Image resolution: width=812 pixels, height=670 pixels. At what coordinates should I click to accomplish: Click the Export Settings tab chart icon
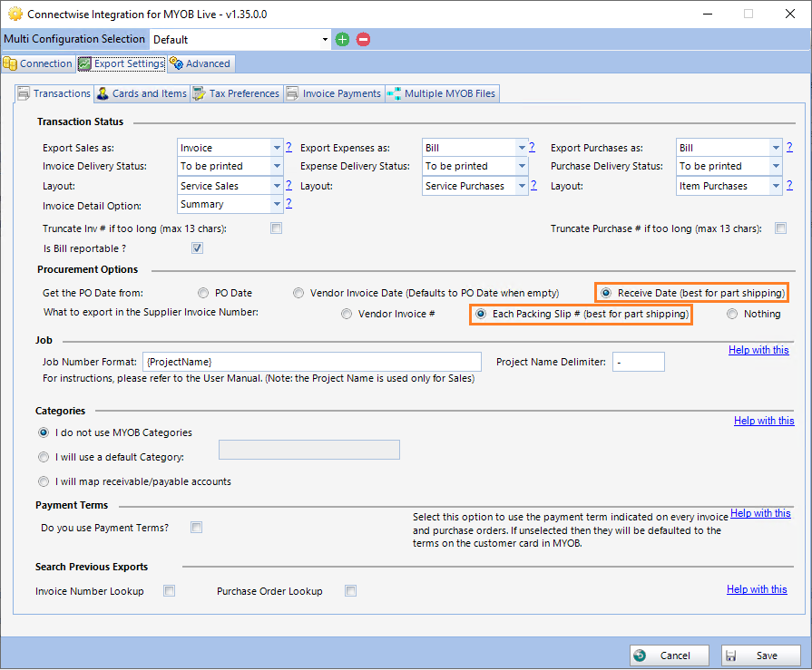click(x=84, y=63)
